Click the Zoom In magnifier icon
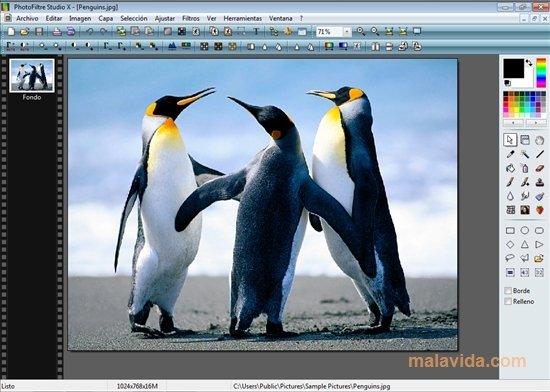 pos(361,32)
